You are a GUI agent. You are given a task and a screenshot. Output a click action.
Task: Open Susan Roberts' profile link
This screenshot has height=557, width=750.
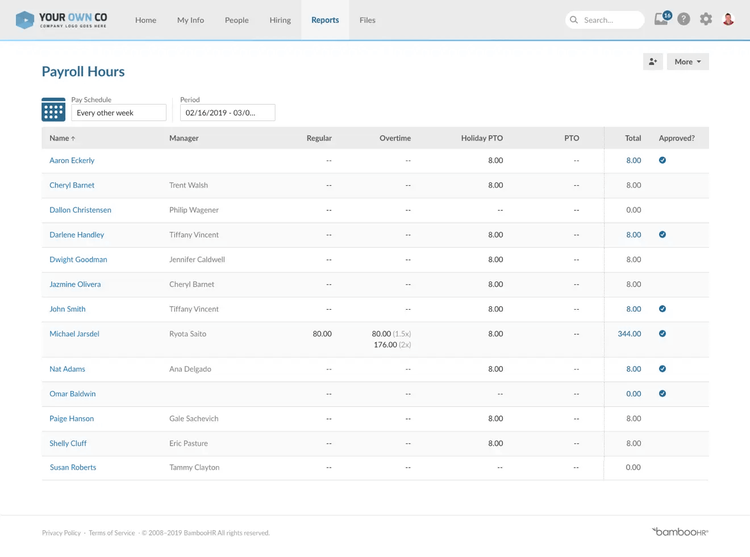point(73,468)
